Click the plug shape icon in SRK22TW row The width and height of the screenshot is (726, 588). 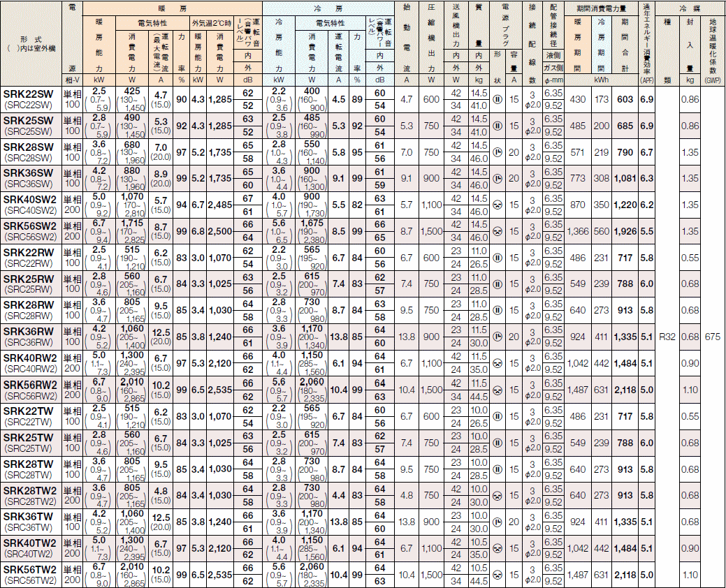pyautogui.click(x=498, y=416)
